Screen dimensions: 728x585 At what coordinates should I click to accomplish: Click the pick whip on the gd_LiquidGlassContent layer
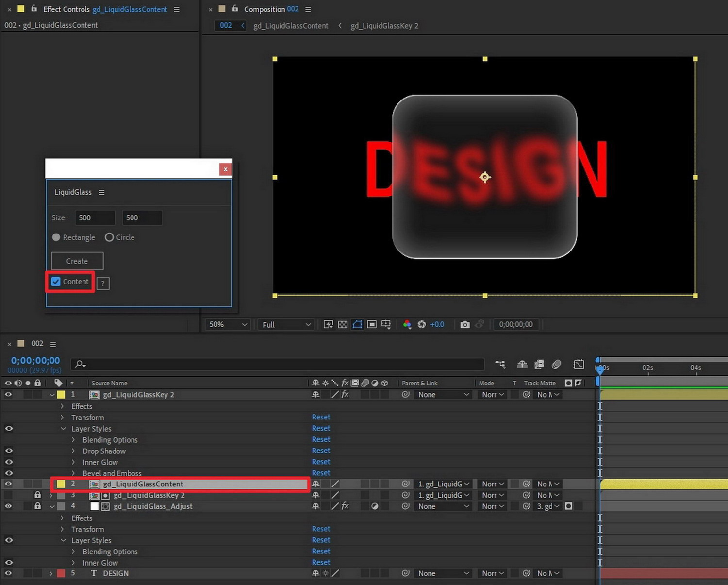coord(406,484)
